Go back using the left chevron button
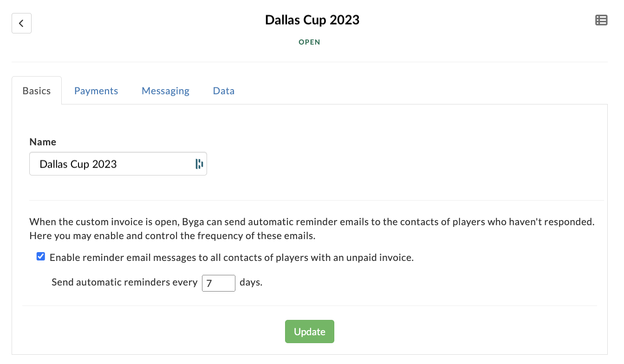Viewport: 624px width, 364px height. (x=21, y=23)
